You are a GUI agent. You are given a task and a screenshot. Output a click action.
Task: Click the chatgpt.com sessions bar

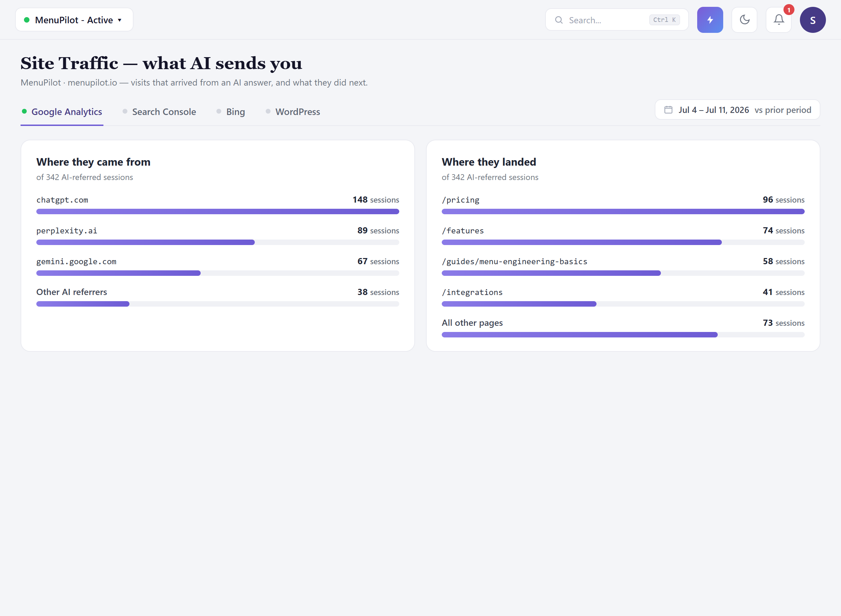tap(217, 211)
